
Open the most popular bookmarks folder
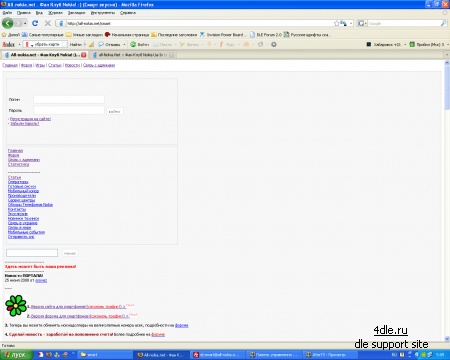click(43, 35)
